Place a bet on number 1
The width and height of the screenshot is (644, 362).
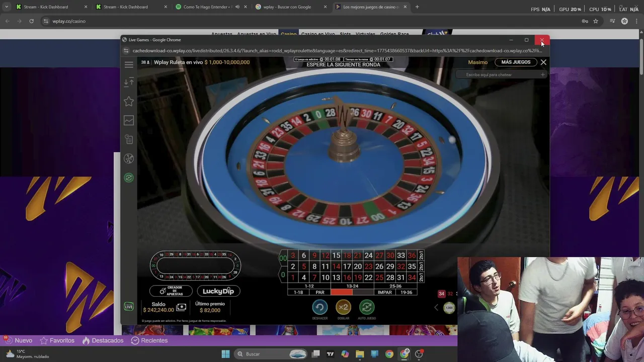(293, 278)
